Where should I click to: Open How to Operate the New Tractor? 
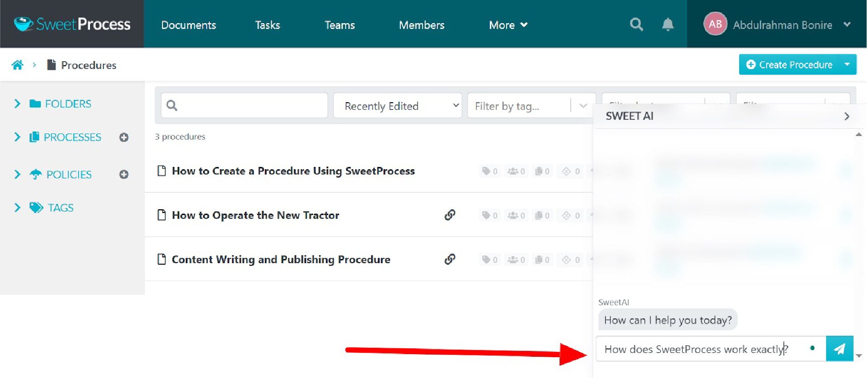256,215
